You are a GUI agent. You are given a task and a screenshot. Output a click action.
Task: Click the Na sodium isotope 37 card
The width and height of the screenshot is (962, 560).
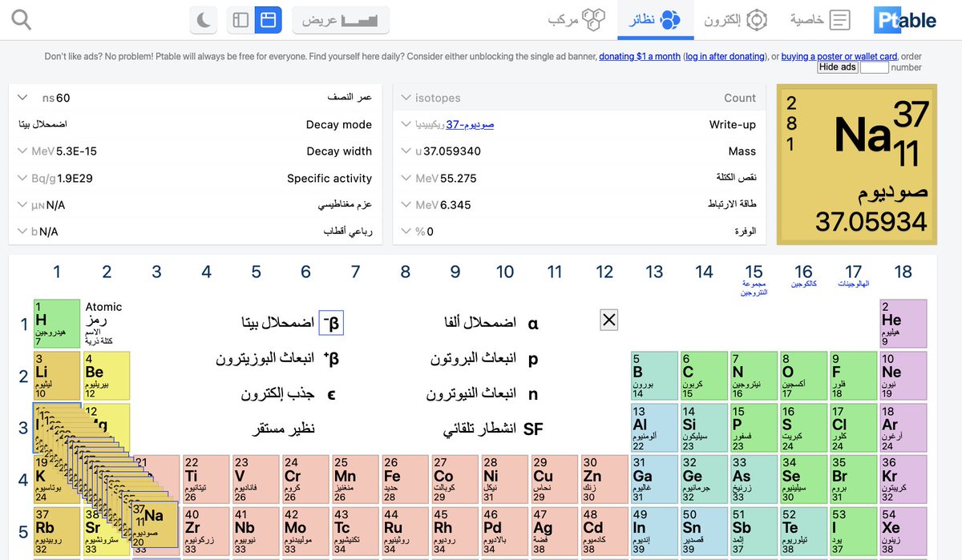point(155,525)
